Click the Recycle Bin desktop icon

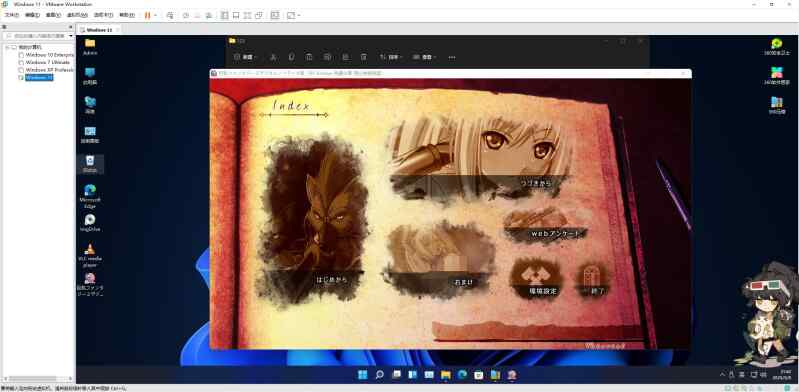point(90,164)
